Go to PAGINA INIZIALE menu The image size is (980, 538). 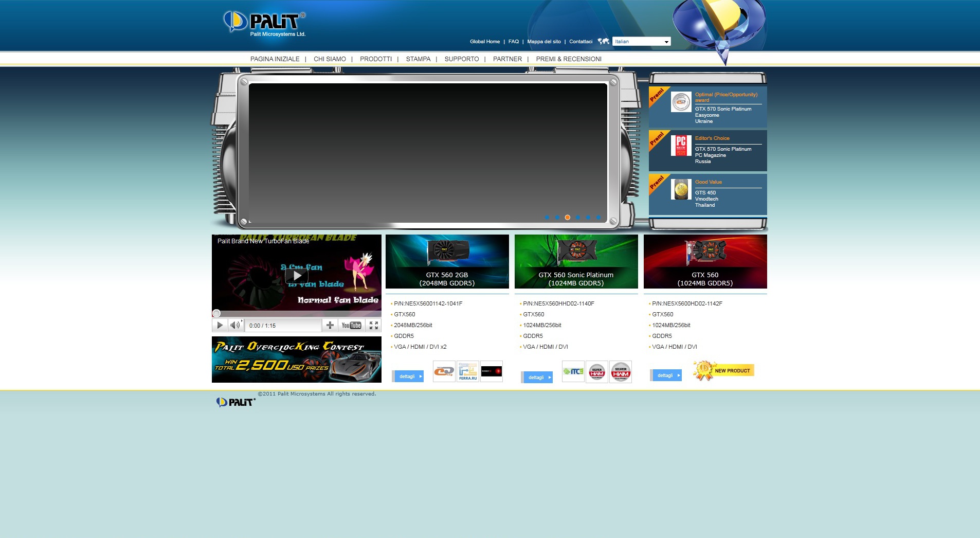(x=275, y=59)
